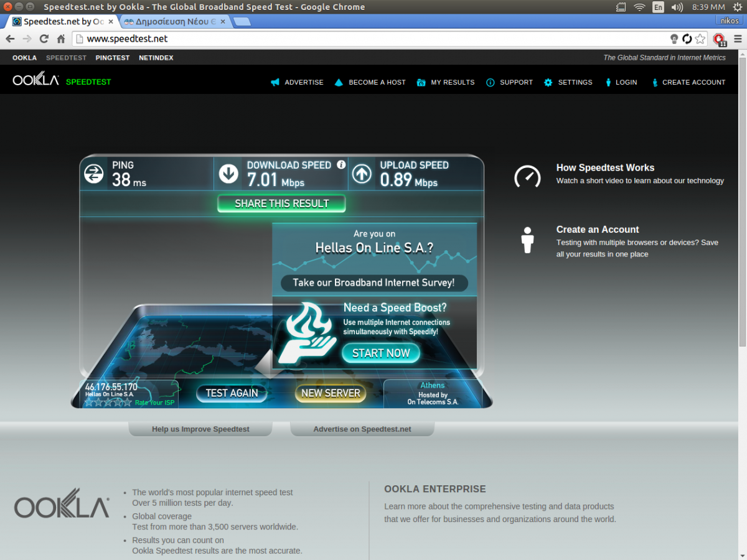Click the SETTINGS text link

[x=575, y=82]
